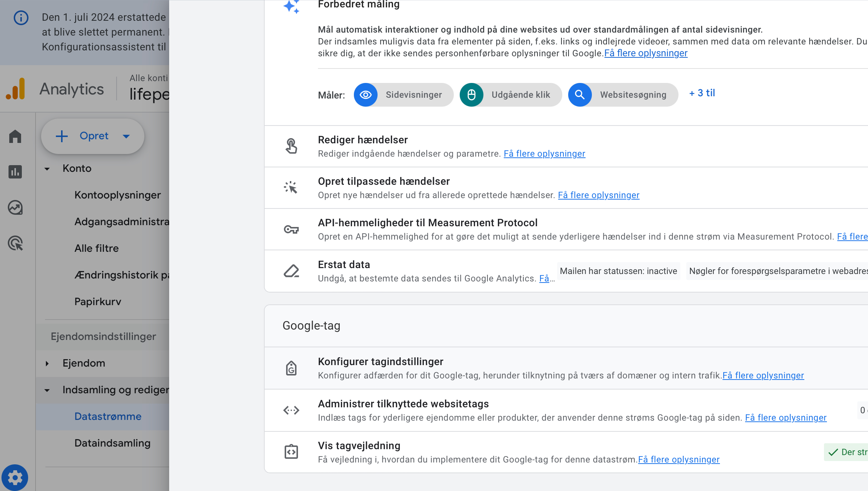Open the Advertising target icon

click(15, 243)
